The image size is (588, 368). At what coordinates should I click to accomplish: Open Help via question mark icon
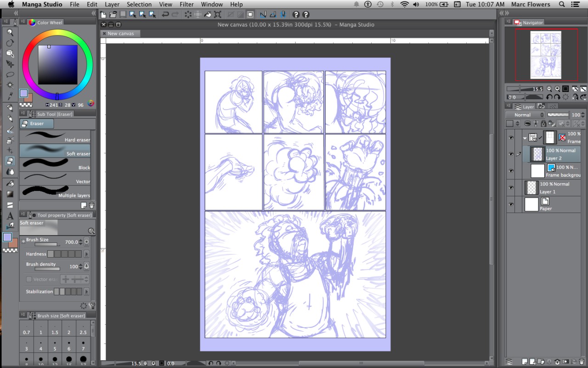pos(296,15)
